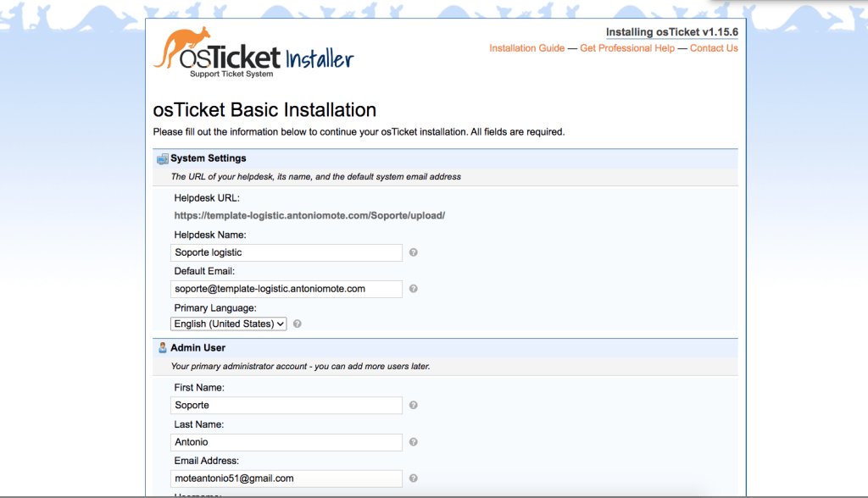Click inside the First Name field
This screenshot has width=868, height=498.
coord(287,405)
